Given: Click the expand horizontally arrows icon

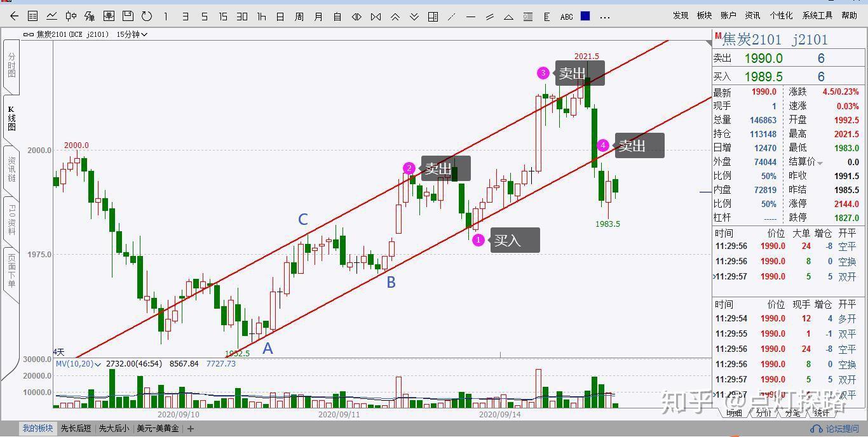Looking at the screenshot, I should point(356,17).
